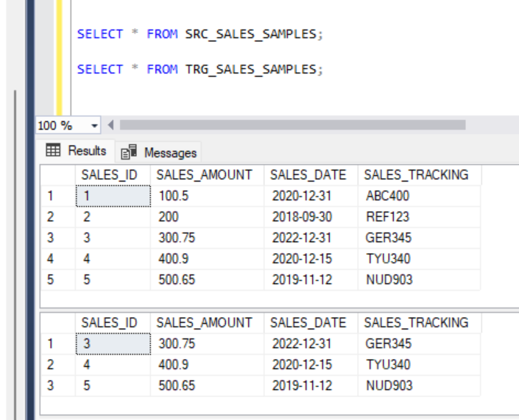Select the ABC400 tracking cell
The height and width of the screenshot is (420, 519).
387,196
